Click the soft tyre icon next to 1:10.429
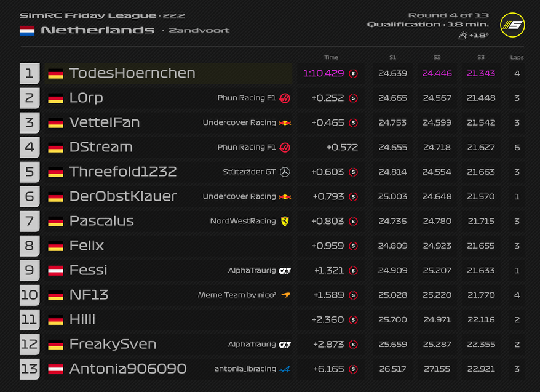 (x=353, y=73)
